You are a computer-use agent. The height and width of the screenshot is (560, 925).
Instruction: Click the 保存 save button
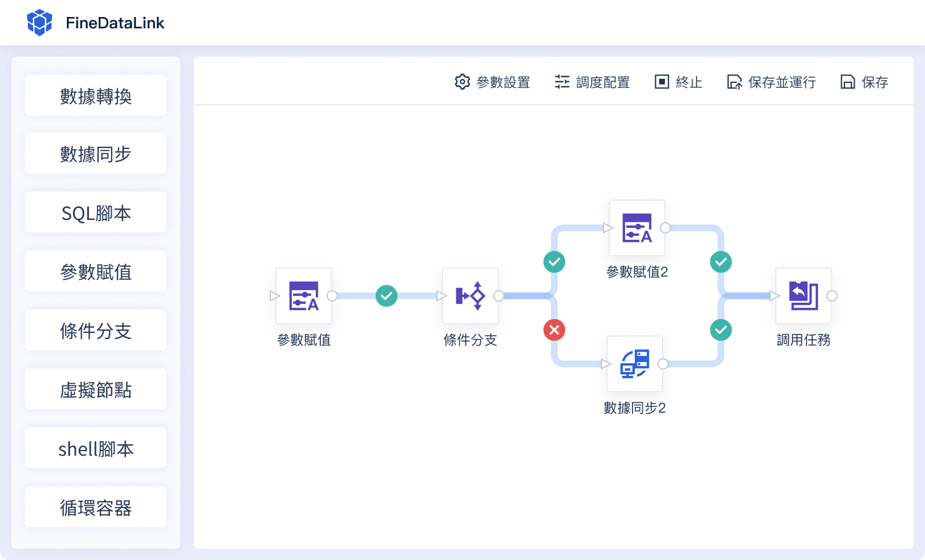click(x=864, y=82)
